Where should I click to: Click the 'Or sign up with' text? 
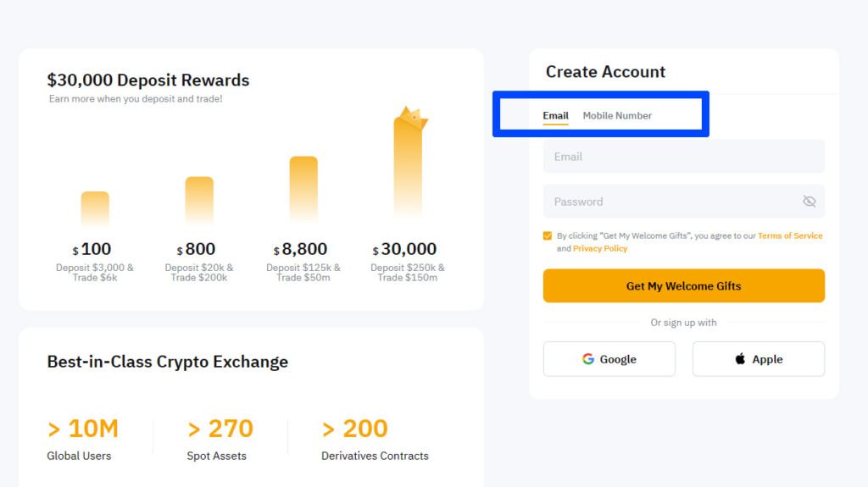tap(684, 323)
